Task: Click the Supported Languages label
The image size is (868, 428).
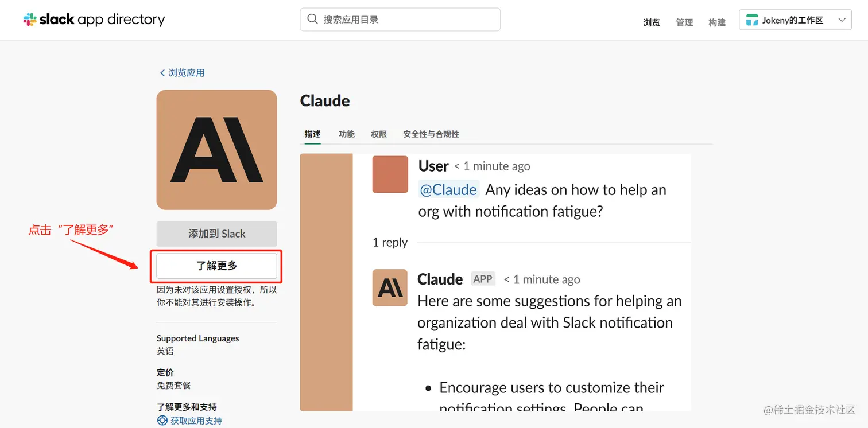Action: click(x=198, y=338)
